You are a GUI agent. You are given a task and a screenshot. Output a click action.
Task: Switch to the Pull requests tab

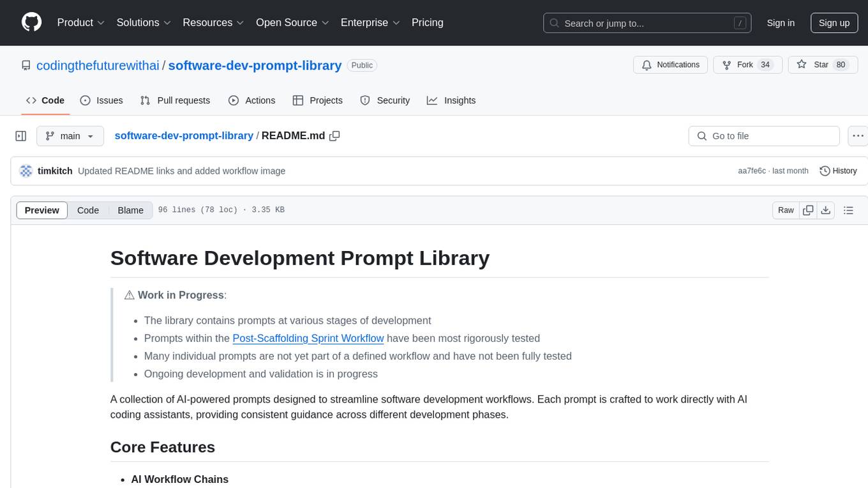click(175, 100)
